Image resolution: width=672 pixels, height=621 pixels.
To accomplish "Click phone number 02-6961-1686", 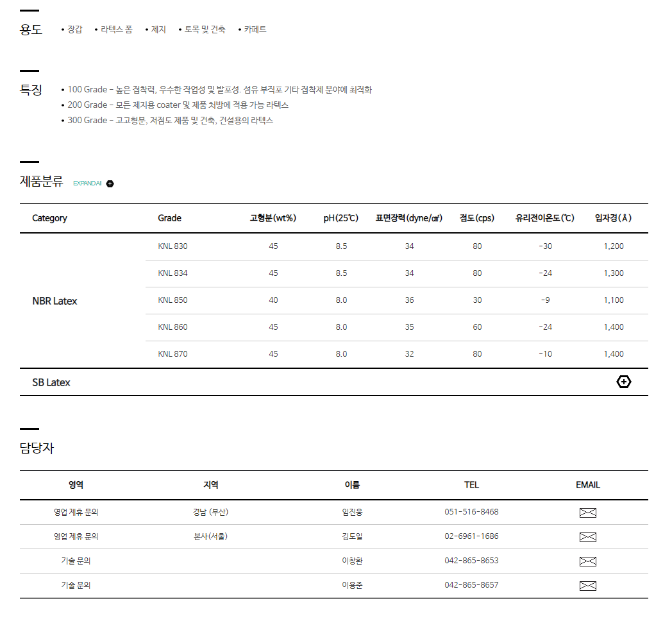I will click(471, 536).
